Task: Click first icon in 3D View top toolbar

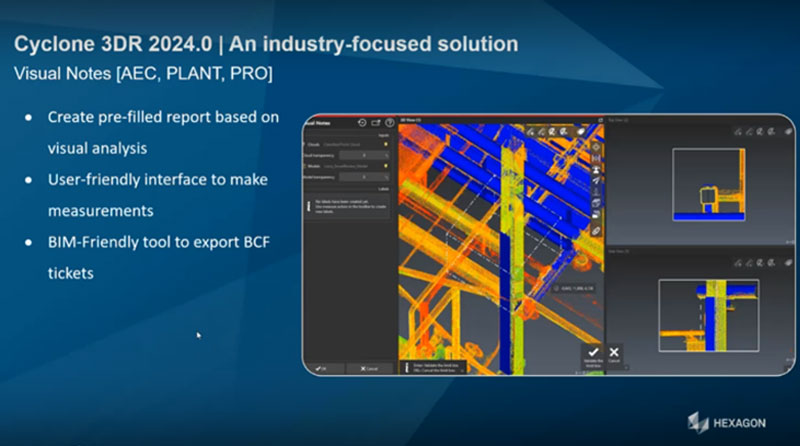Action: [x=531, y=132]
